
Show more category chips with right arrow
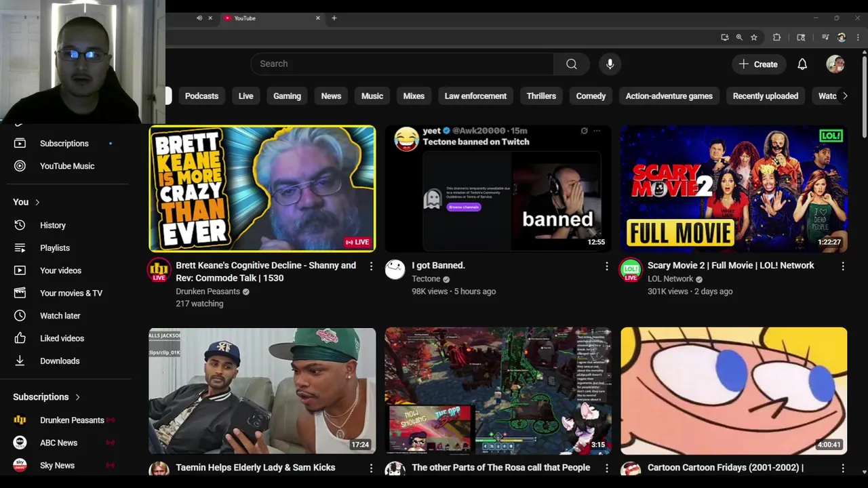[x=845, y=96]
